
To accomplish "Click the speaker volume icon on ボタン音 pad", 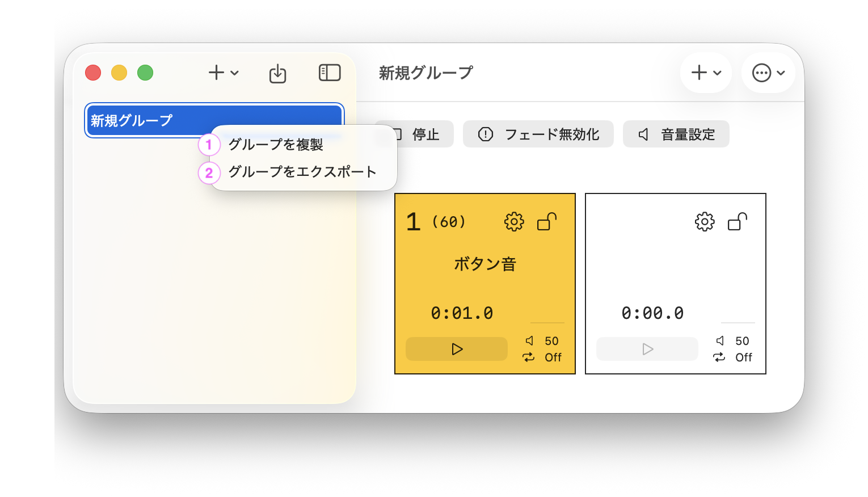I will point(529,340).
